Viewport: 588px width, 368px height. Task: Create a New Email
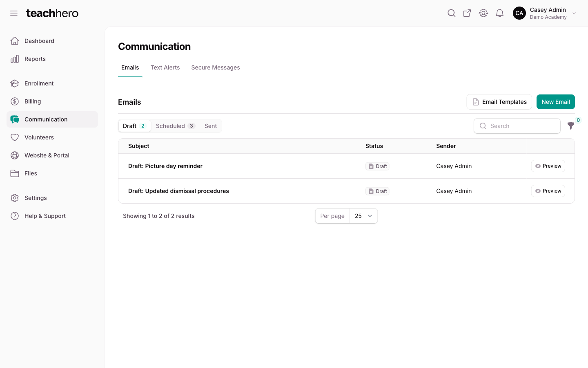pos(556,102)
